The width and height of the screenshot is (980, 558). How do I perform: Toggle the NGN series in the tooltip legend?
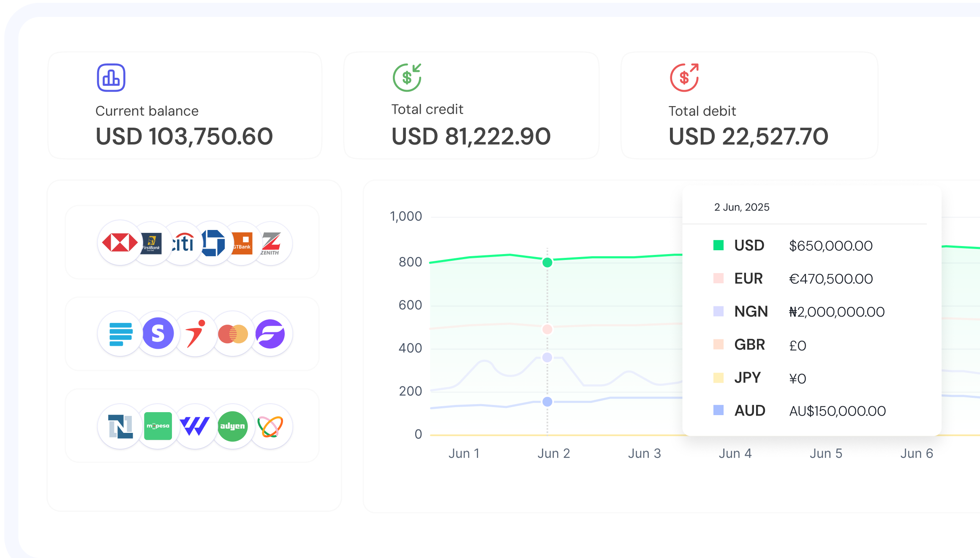[751, 312]
